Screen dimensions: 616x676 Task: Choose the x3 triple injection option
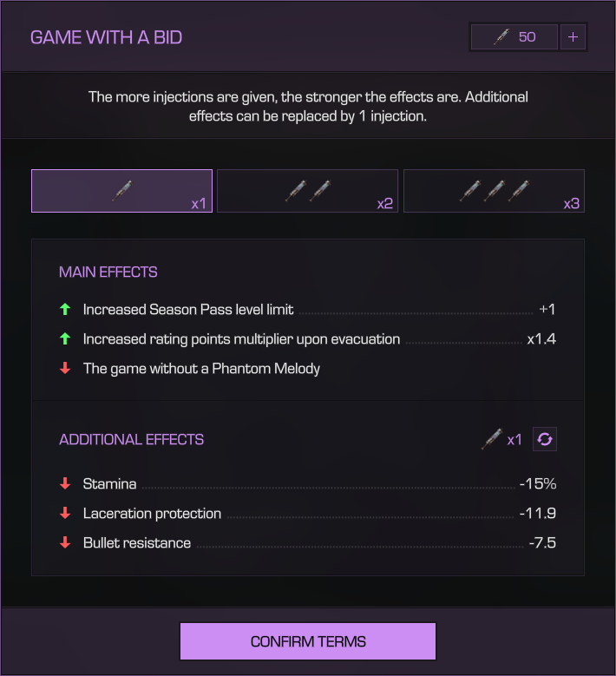pyautogui.click(x=494, y=191)
